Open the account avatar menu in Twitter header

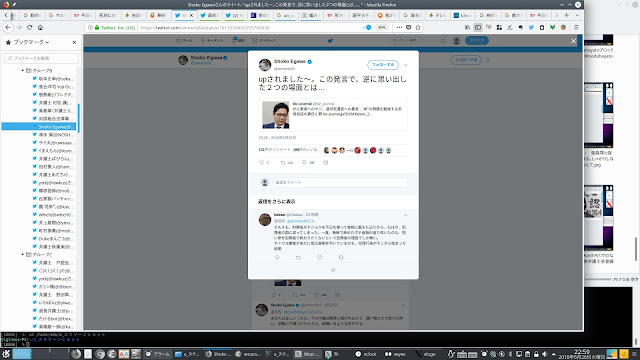[456, 40]
